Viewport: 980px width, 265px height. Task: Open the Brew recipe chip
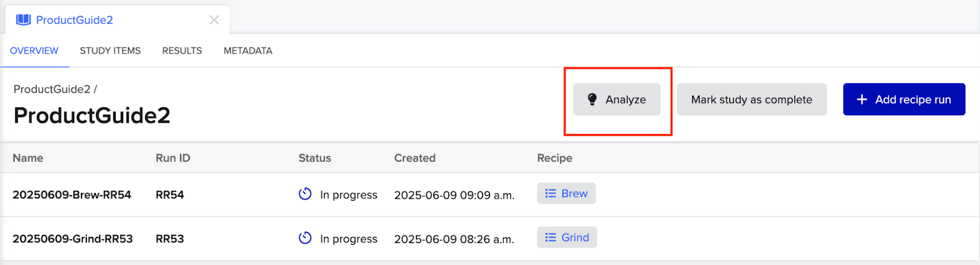[567, 193]
